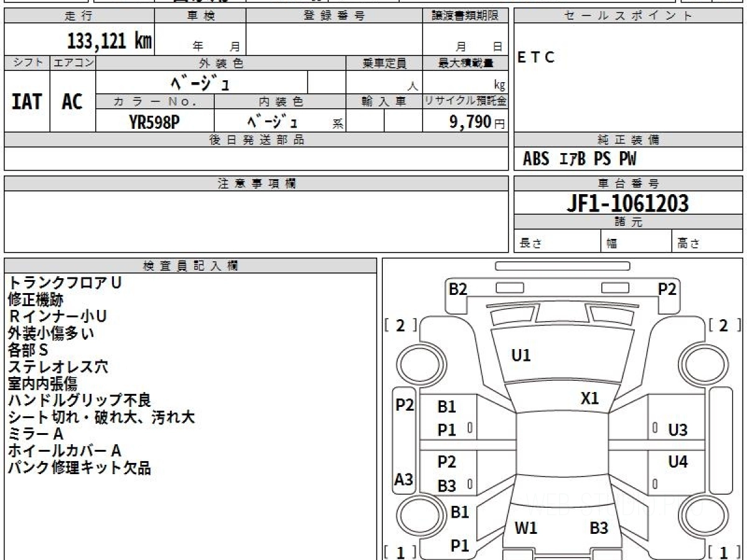Click the 車台番号 header
The image size is (747, 560).
(x=628, y=184)
